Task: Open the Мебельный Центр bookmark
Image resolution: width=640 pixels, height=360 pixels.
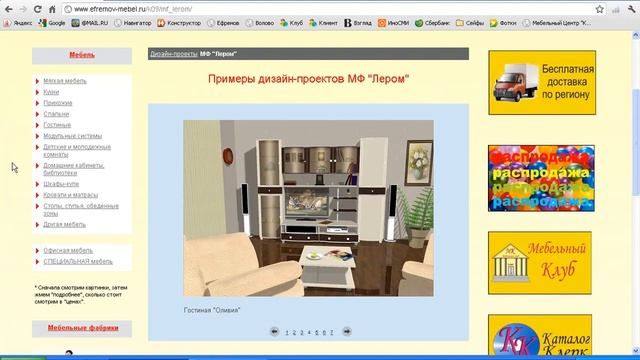Action: click(x=556, y=23)
